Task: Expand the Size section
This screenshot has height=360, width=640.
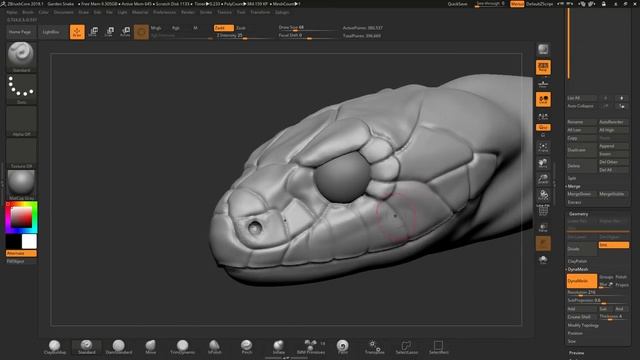Action: click(571, 341)
